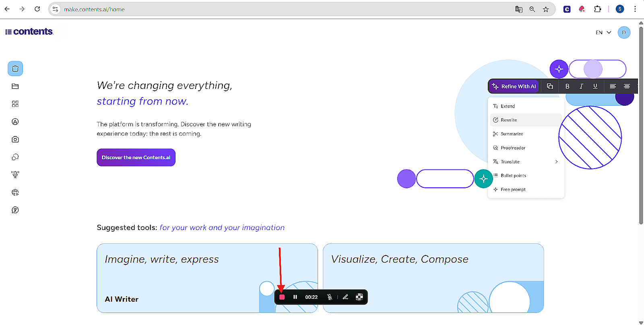
Task: Stop the screen recording with red square
Action: 282,297
